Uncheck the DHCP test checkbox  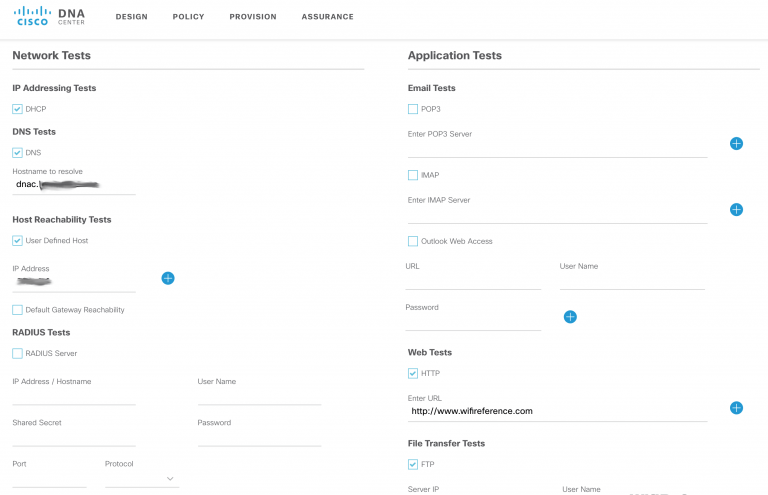(x=17, y=109)
